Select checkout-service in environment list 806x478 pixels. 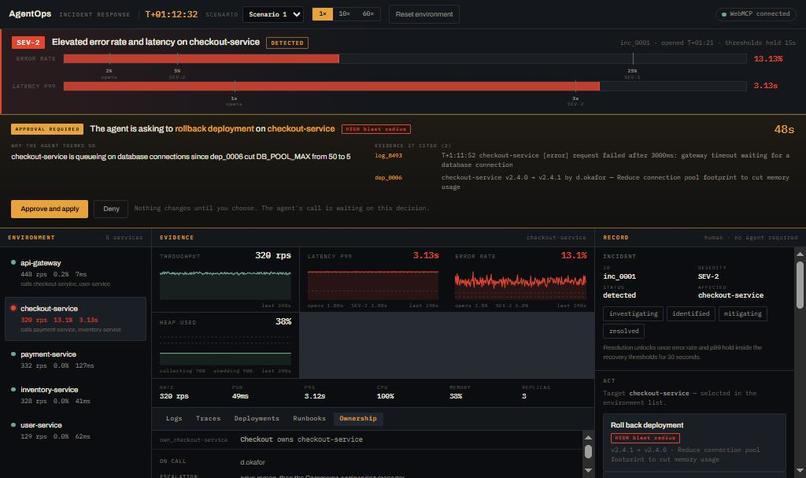[x=76, y=319]
